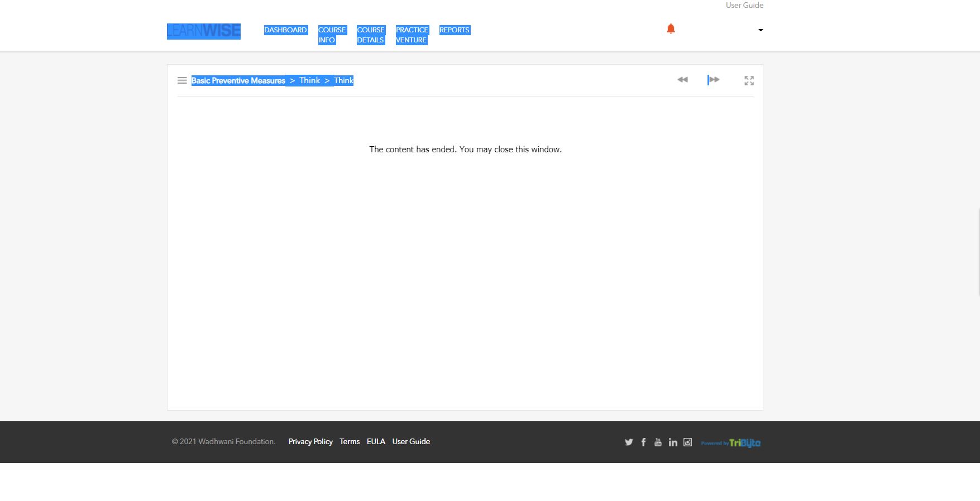Viewport: 980px width, 501px height.
Task: Click the Privacy Policy footer link
Action: pyautogui.click(x=310, y=441)
